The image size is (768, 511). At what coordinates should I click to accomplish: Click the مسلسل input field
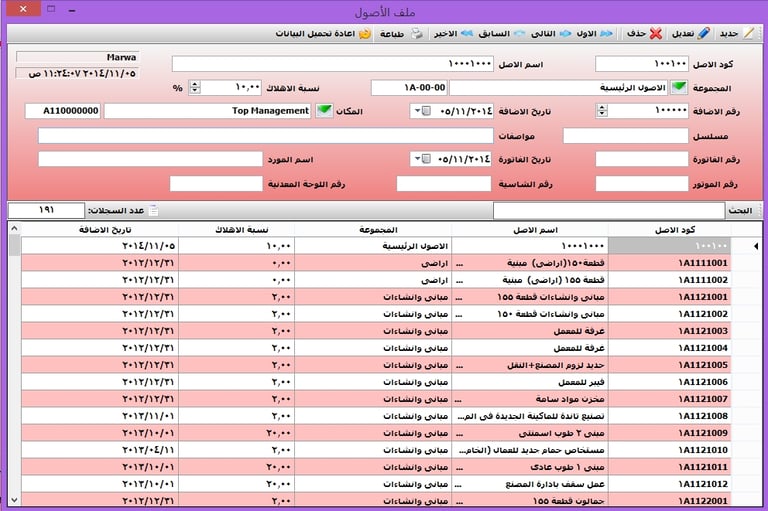click(625, 136)
